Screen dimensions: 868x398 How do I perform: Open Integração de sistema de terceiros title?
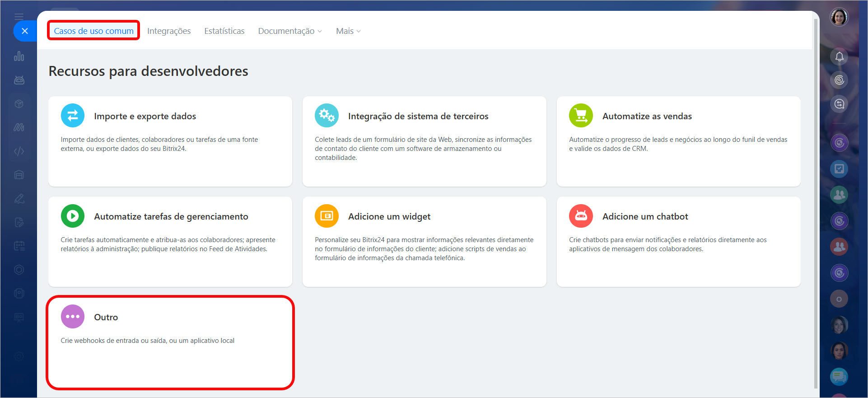point(418,116)
